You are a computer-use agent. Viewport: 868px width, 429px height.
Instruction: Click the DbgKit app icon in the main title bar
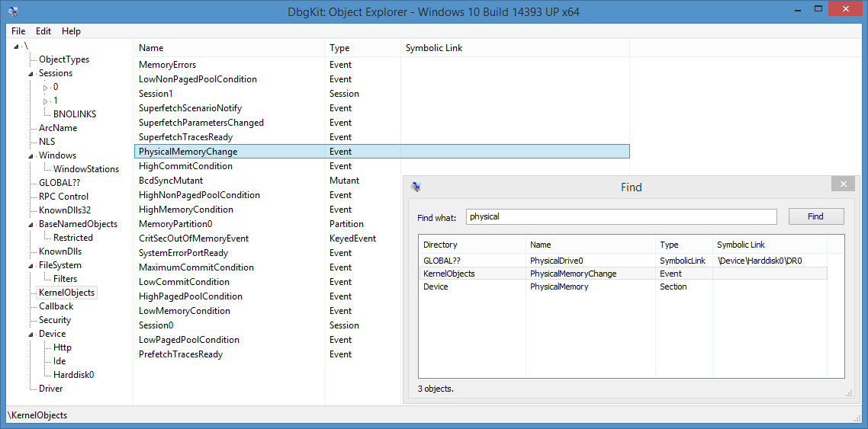click(14, 11)
